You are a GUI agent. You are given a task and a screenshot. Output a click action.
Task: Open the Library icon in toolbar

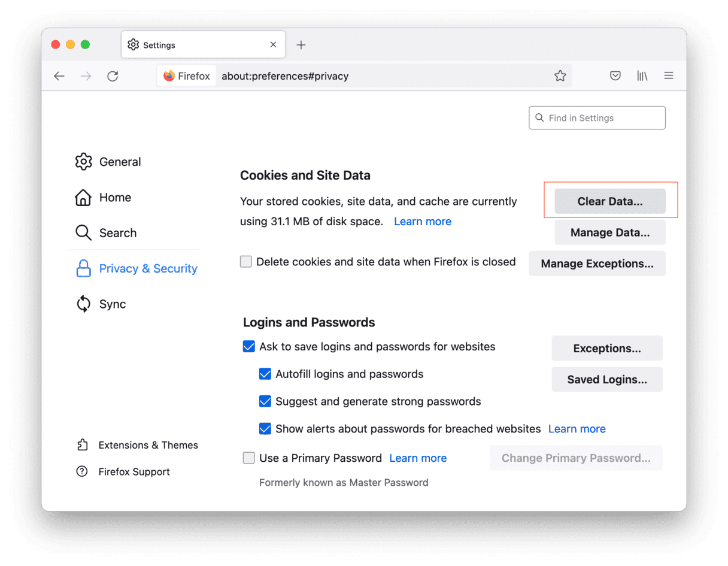click(642, 76)
